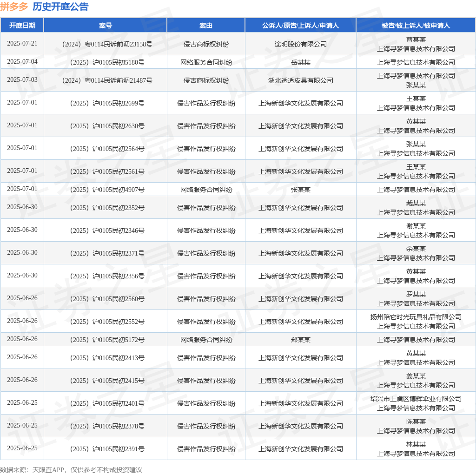Click 侵害作品发行权纠纷 in the 2699 row
Viewport: 476px width, 474px height.
tap(206, 103)
